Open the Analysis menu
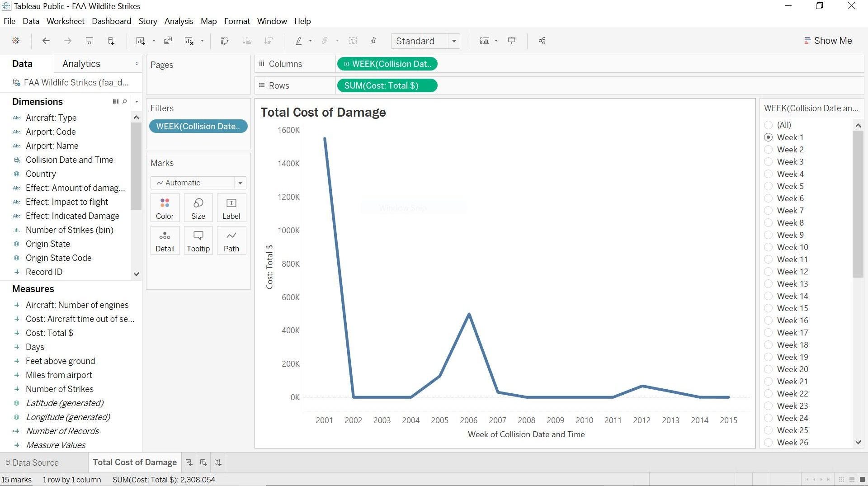 click(x=179, y=21)
